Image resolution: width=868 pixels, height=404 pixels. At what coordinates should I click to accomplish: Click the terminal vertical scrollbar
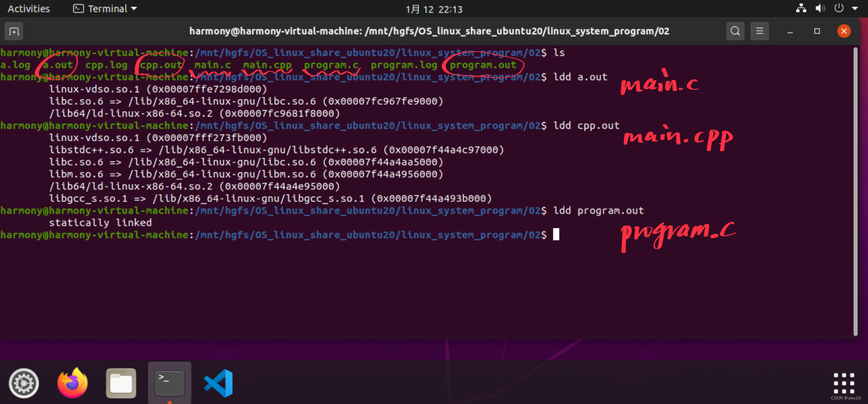tap(855, 192)
